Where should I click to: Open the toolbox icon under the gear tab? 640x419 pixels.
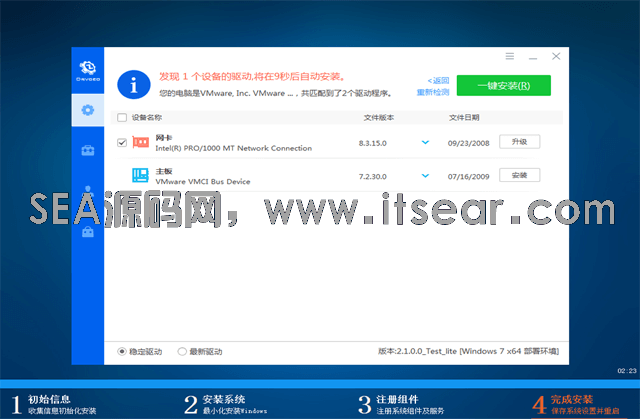point(88,151)
